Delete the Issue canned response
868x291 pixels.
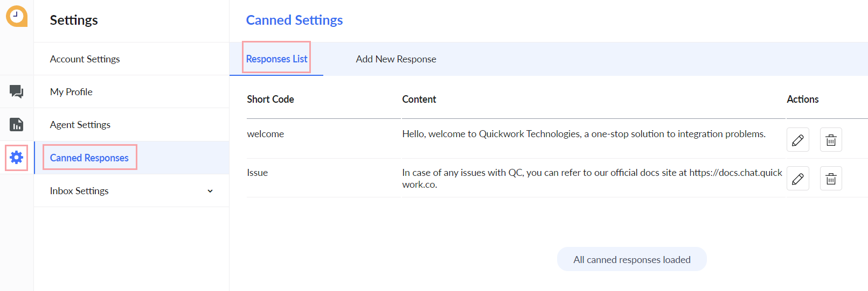coord(831,179)
